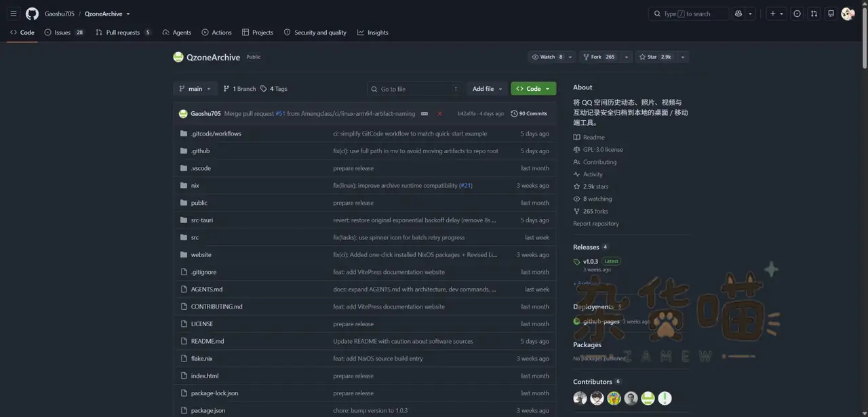
Task: Open the main branch selector dropdown
Action: tap(195, 89)
